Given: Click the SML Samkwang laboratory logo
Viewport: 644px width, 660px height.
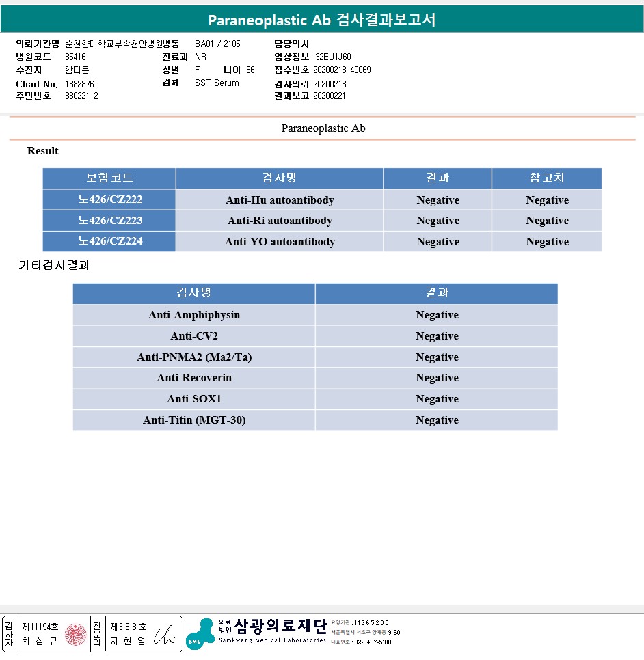Looking at the screenshot, I should [x=200, y=633].
